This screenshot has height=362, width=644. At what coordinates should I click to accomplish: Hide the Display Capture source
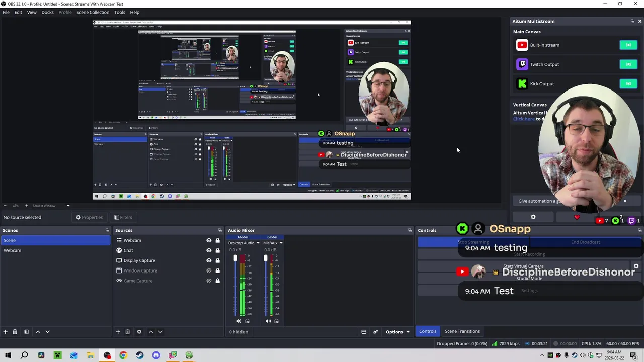coord(209,260)
